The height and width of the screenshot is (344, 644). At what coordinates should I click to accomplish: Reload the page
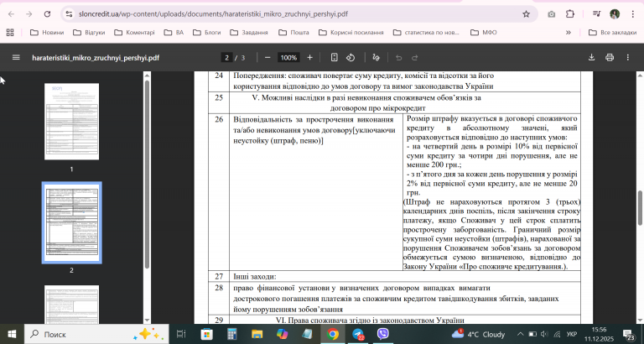(47, 14)
